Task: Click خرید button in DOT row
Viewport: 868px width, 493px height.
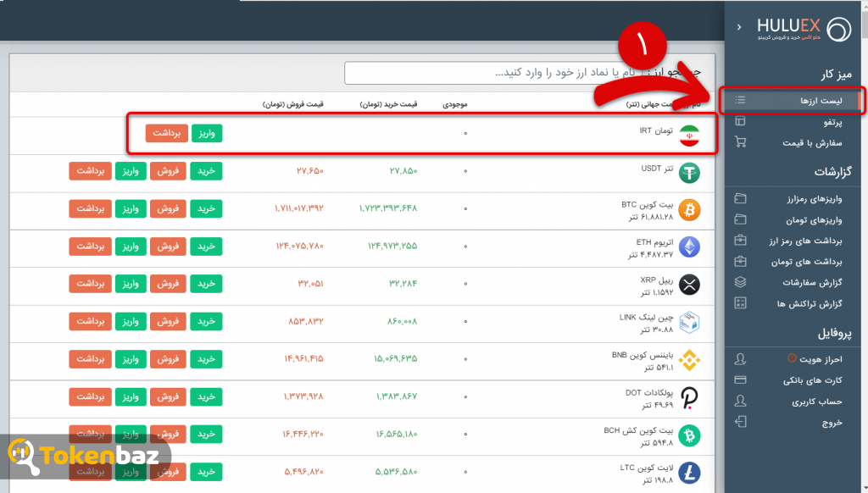Action: coord(206,396)
